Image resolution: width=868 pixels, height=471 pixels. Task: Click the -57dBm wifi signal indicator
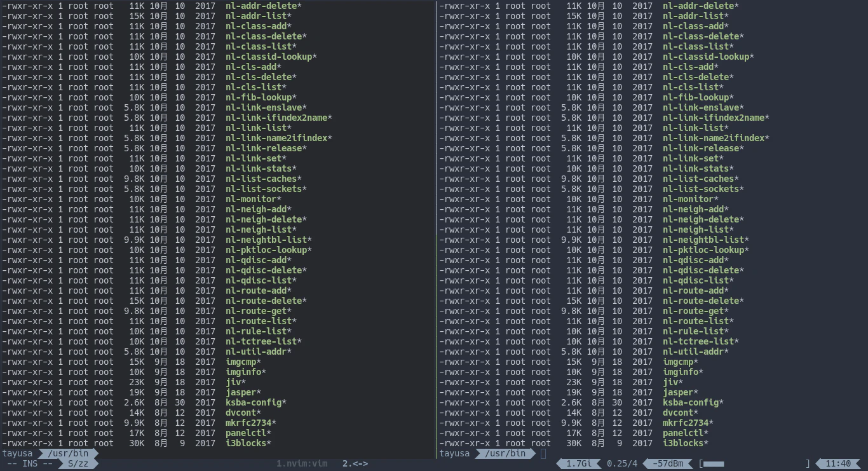pyautogui.click(x=667, y=463)
